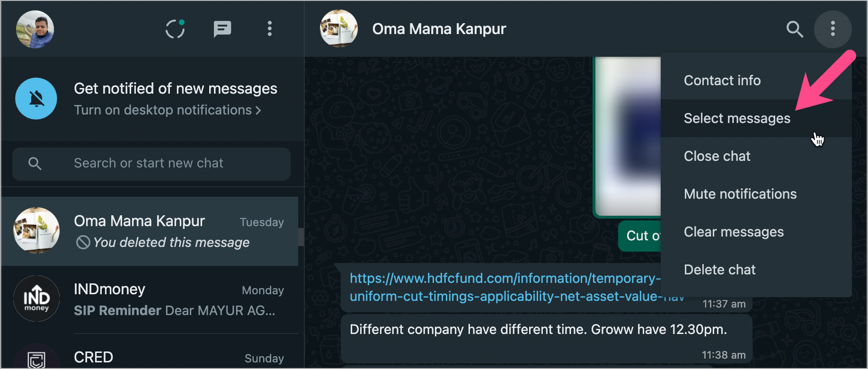Start a new chat icon
868x369 pixels.
(x=222, y=29)
